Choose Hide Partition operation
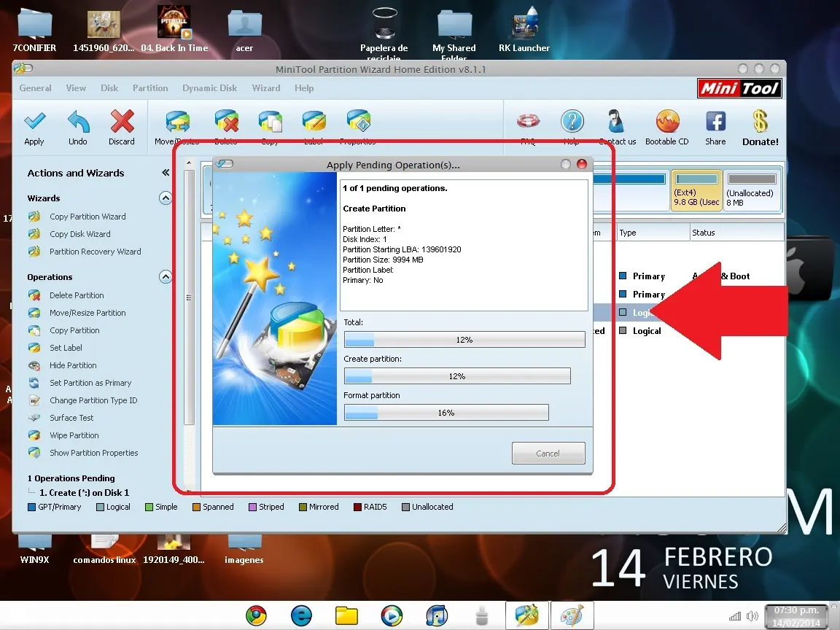The height and width of the screenshot is (630, 840). [x=73, y=365]
